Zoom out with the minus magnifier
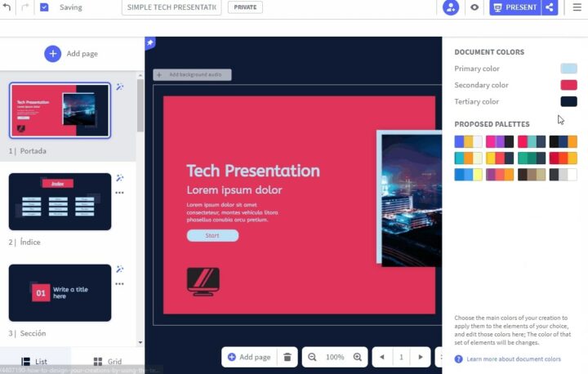This screenshot has height=374, width=588. pyautogui.click(x=312, y=357)
